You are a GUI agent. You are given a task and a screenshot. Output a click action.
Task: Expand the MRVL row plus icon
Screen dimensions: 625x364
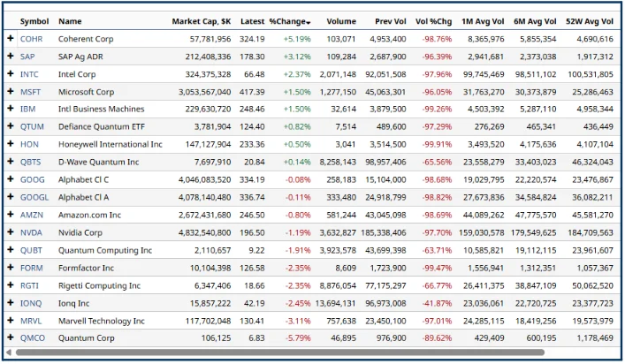(x=11, y=320)
